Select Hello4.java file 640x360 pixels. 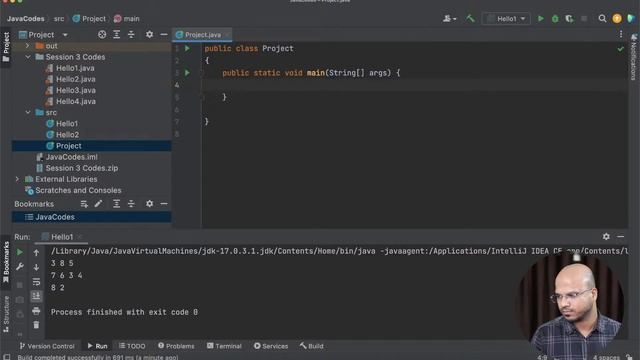[x=76, y=101]
